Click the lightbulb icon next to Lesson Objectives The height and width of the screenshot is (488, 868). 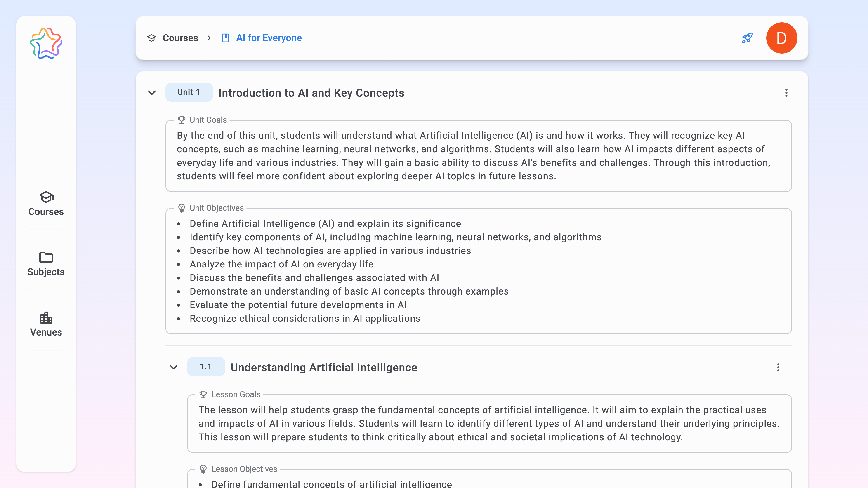[x=203, y=469]
